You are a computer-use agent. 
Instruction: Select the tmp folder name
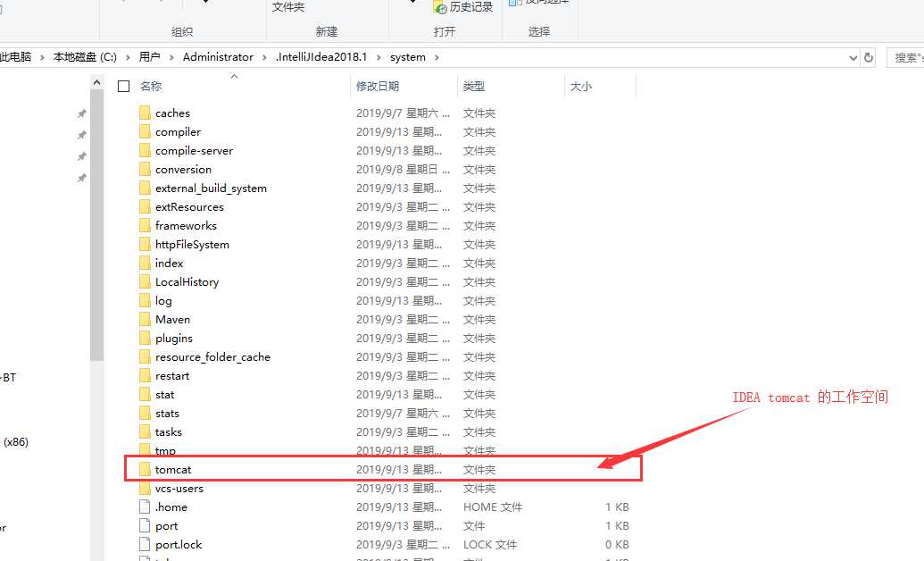click(x=165, y=451)
